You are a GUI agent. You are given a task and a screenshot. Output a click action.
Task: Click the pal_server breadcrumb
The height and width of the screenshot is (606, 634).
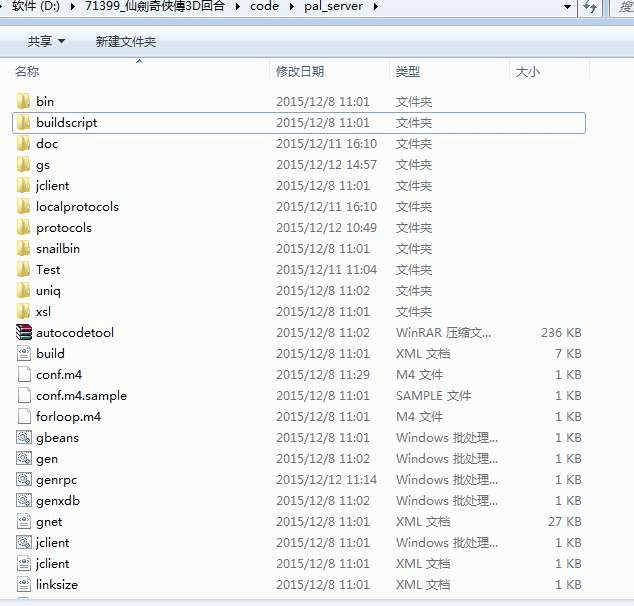[x=334, y=6]
